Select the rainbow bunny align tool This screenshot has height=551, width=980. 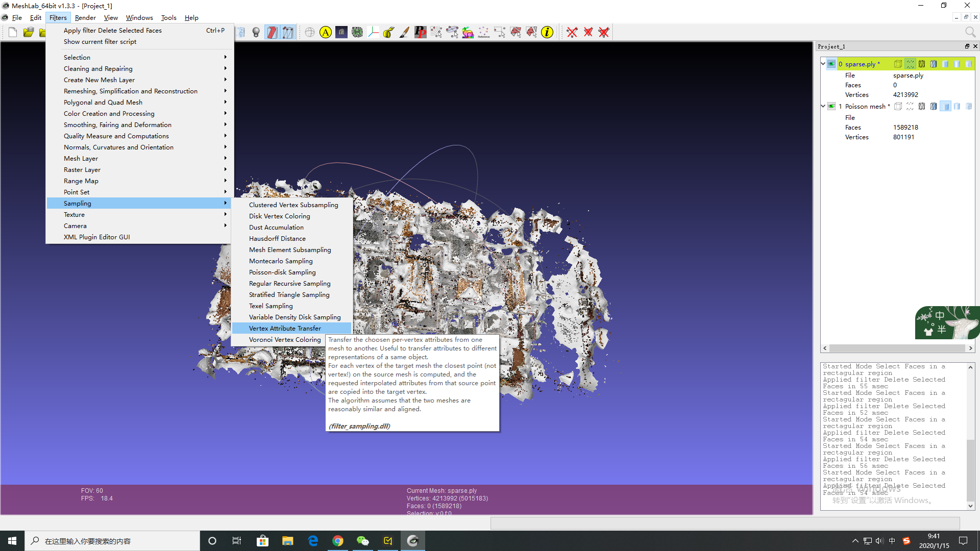[468, 33]
